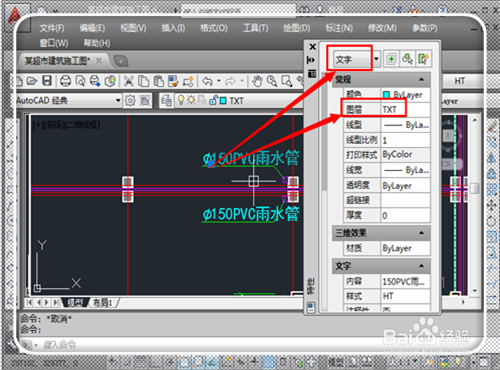Open the 编辑(E) menu
Viewport: 500px width, 370px height.
[x=92, y=28]
